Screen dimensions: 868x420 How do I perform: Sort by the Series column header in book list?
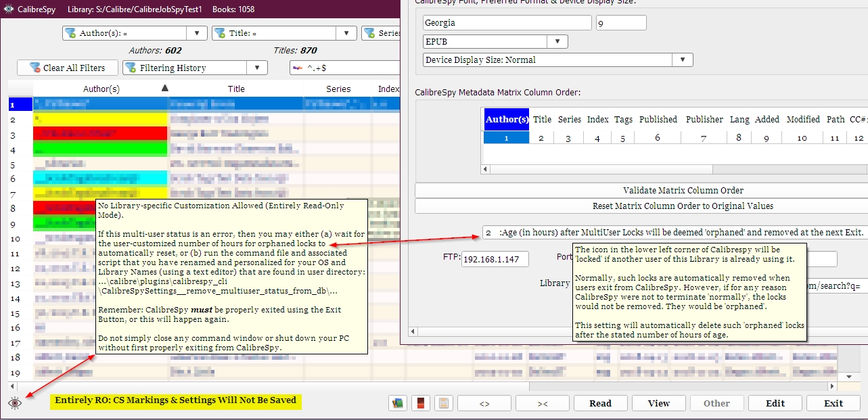[x=338, y=89]
